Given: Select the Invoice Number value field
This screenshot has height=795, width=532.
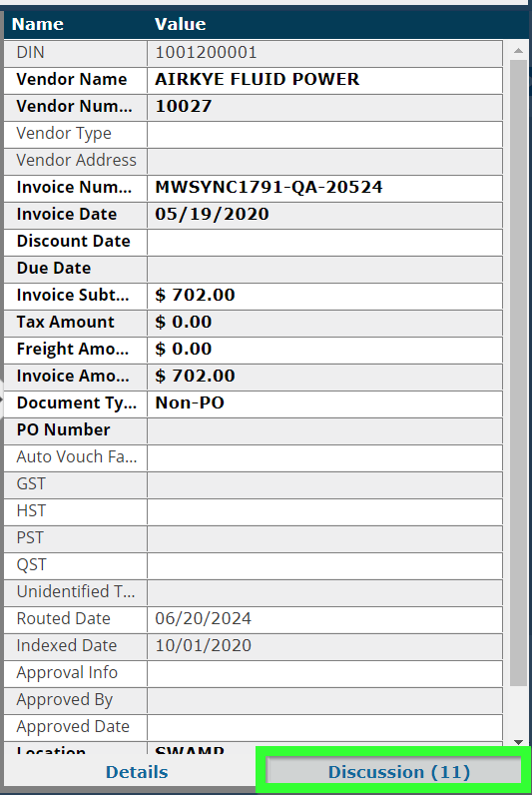Looking at the screenshot, I should (324, 188).
